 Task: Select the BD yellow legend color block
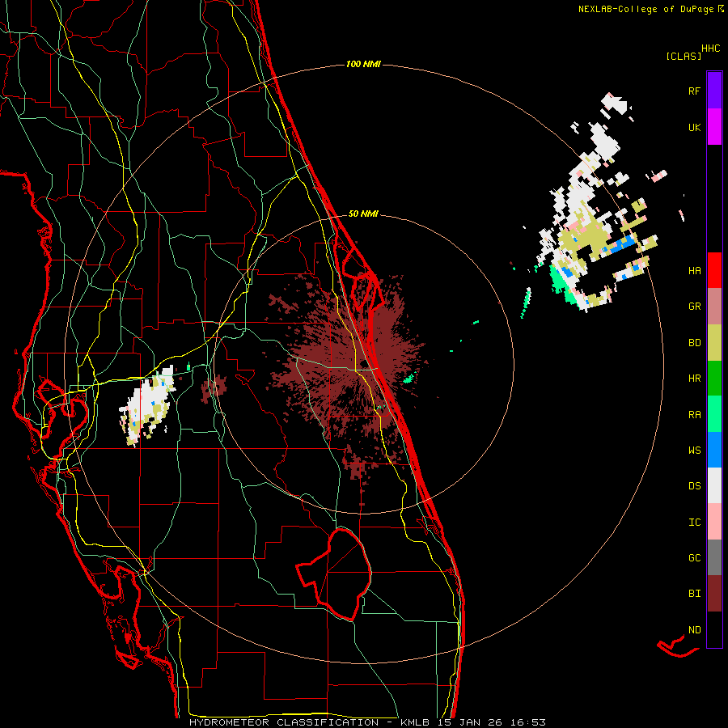(714, 342)
